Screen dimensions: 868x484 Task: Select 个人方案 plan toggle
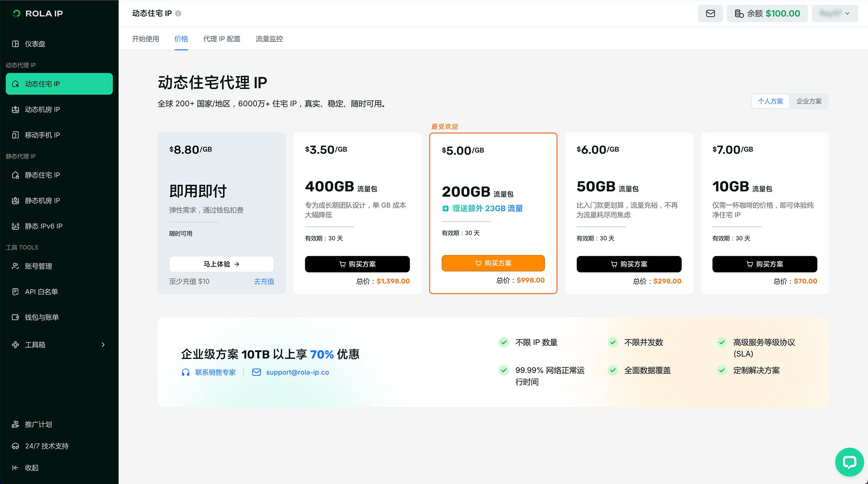click(x=770, y=101)
